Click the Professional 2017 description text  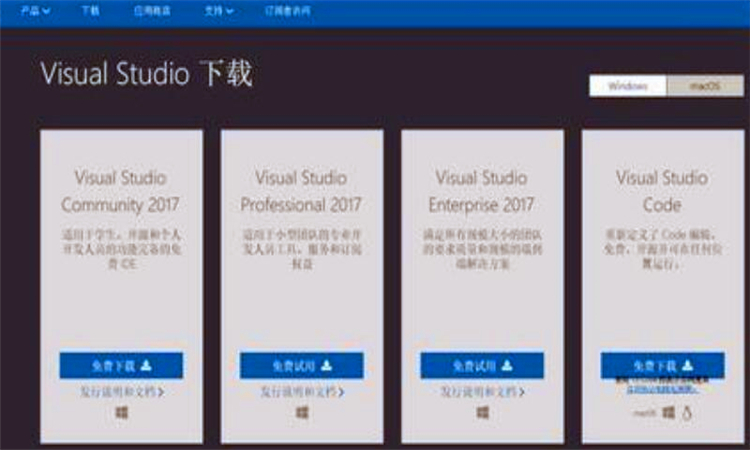(302, 249)
